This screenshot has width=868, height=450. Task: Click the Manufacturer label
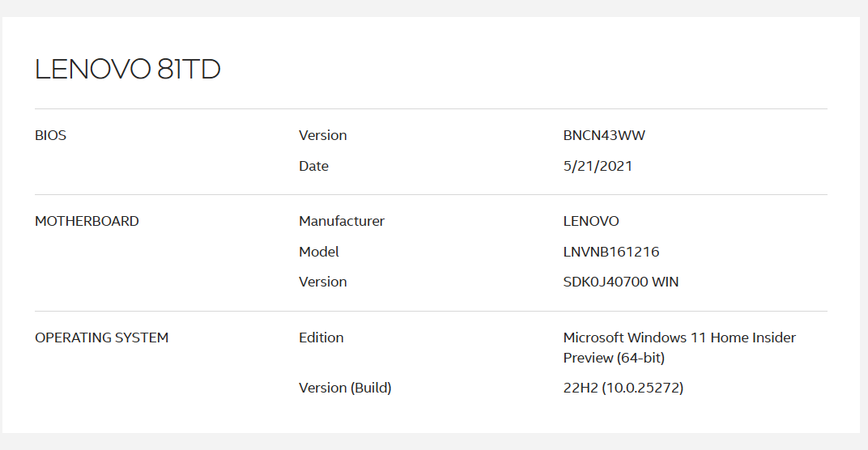[x=341, y=221]
